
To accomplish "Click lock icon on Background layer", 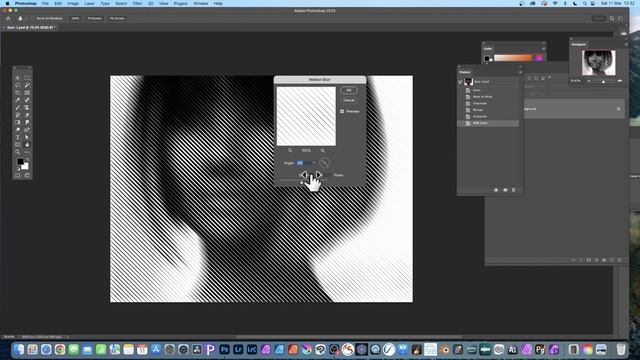I will tap(618, 109).
